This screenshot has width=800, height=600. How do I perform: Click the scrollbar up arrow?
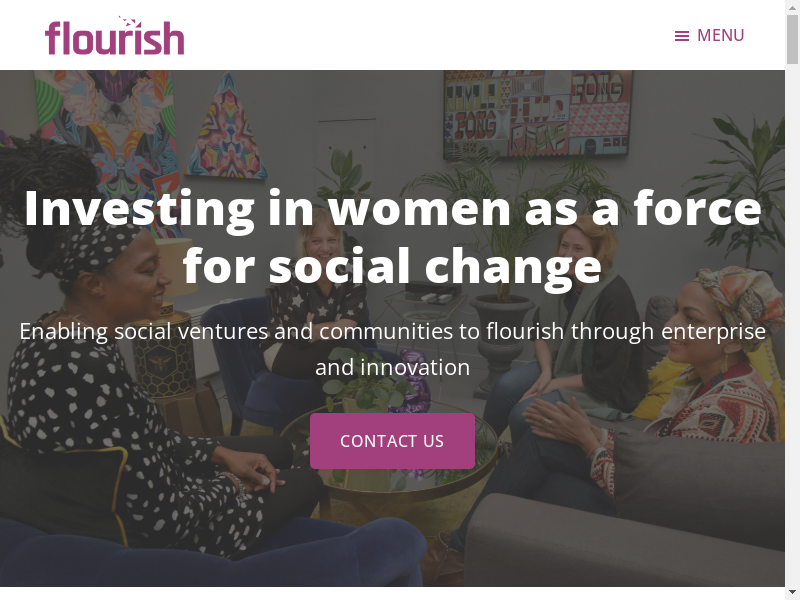pyautogui.click(x=792, y=7)
